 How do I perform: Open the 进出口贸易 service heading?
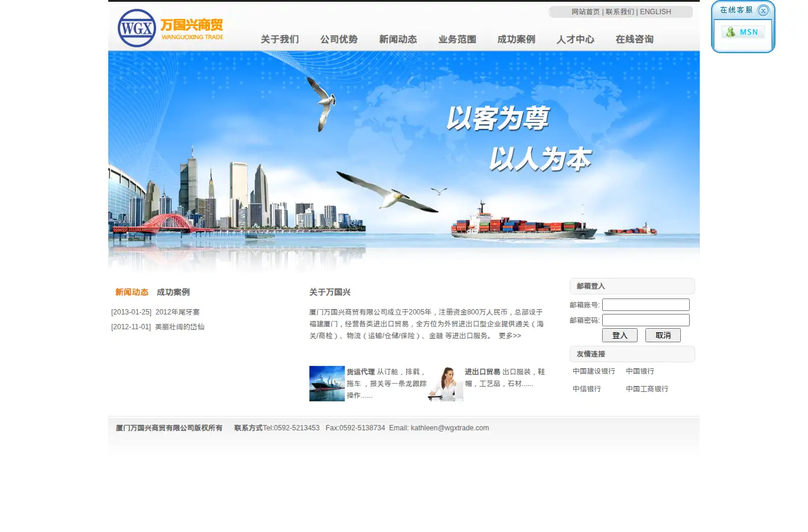pyautogui.click(x=483, y=372)
